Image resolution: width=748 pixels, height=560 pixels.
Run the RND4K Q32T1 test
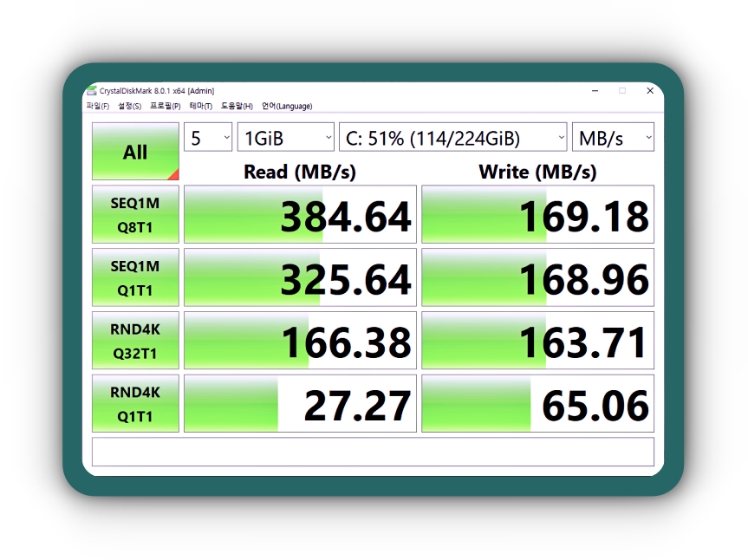135,341
